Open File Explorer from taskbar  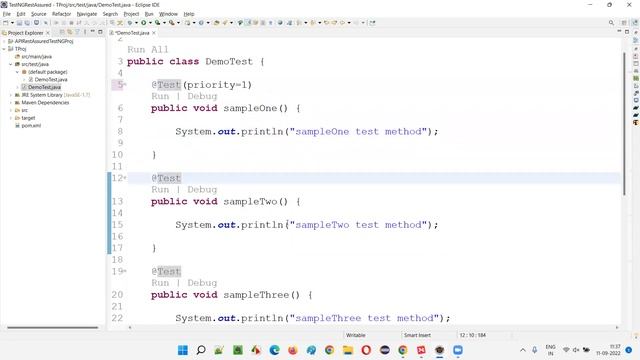348,350
